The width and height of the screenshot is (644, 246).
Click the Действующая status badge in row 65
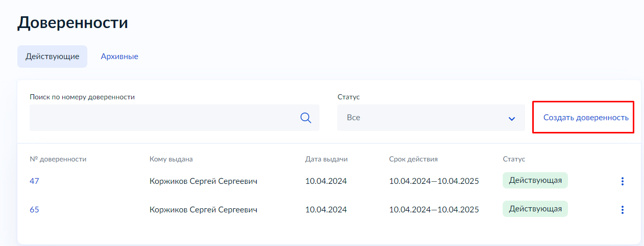coord(535,209)
